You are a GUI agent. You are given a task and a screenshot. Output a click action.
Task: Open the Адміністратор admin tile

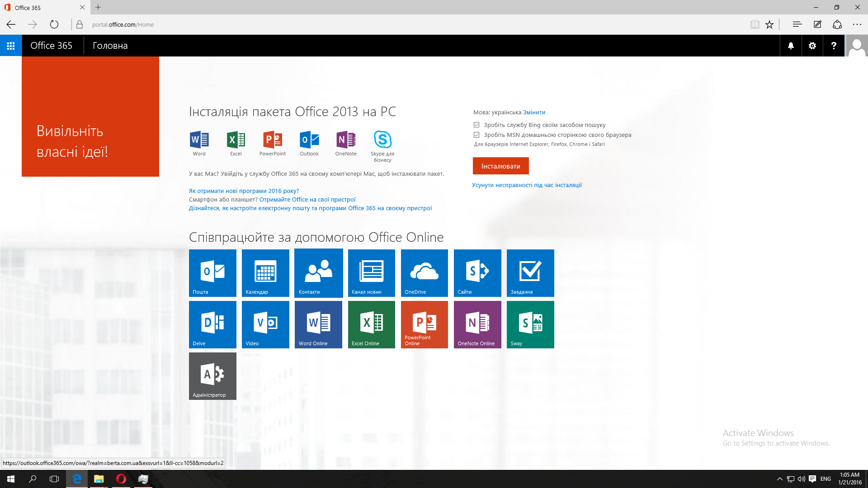tap(212, 376)
